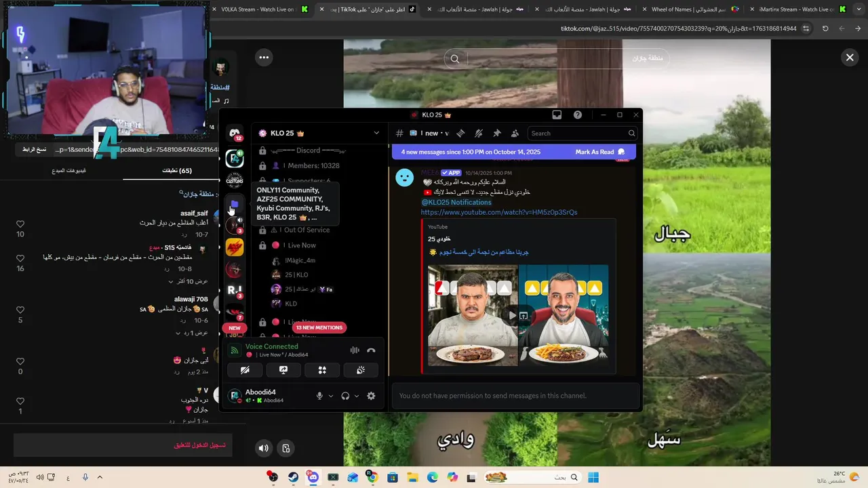Open Threads icon in Discord channel header

460,134
